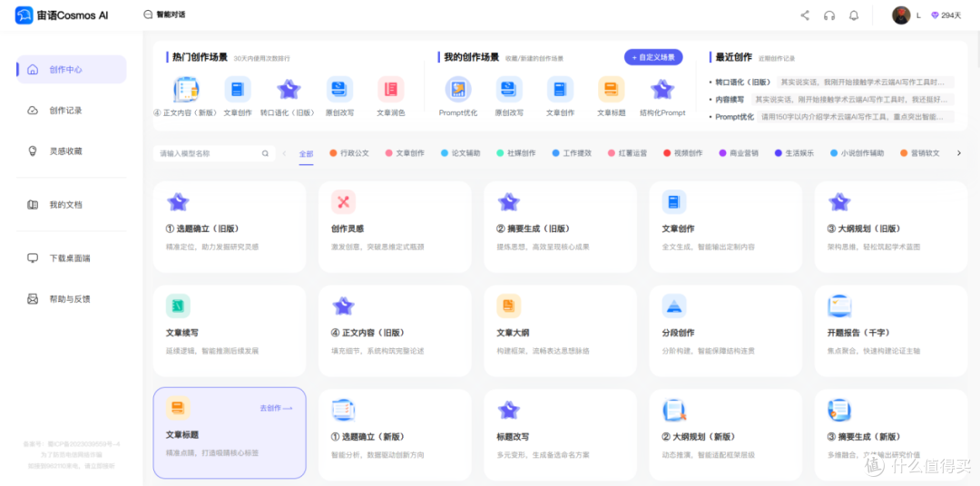Open the 文章创作 card in the grid
Viewport: 980px width, 486px height.
pos(725,227)
